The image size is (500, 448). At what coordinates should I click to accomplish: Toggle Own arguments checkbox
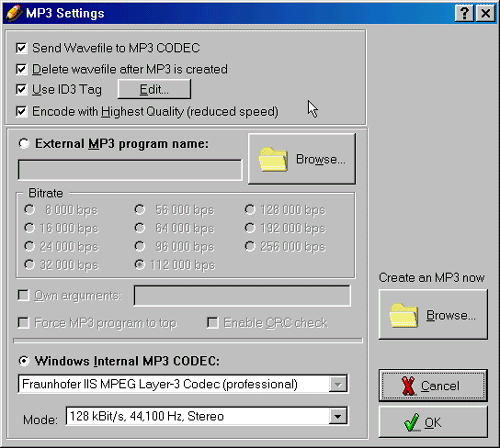click(23, 295)
